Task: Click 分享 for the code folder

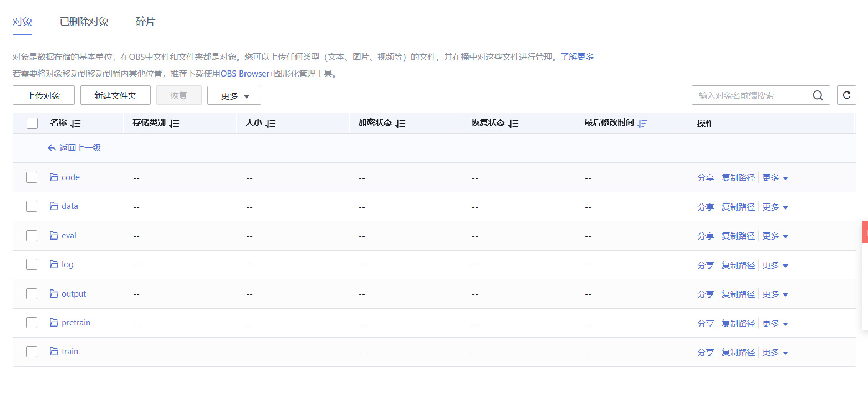Action: pyautogui.click(x=706, y=178)
